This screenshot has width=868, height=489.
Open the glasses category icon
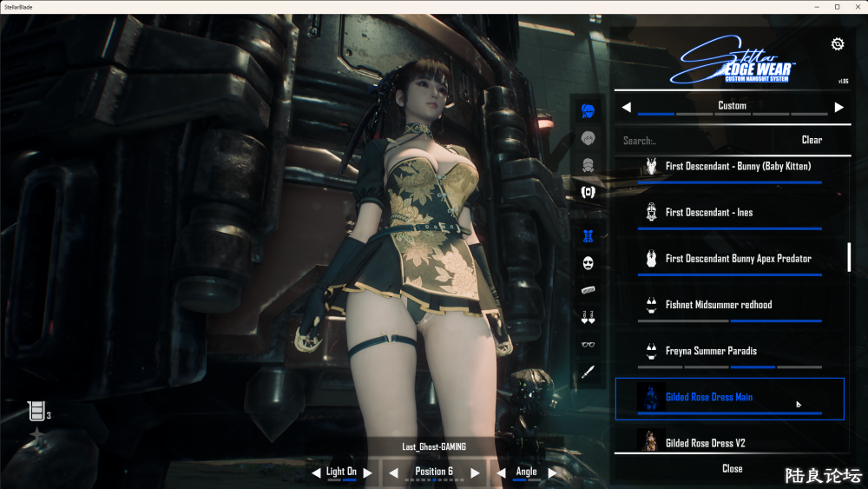click(x=588, y=345)
